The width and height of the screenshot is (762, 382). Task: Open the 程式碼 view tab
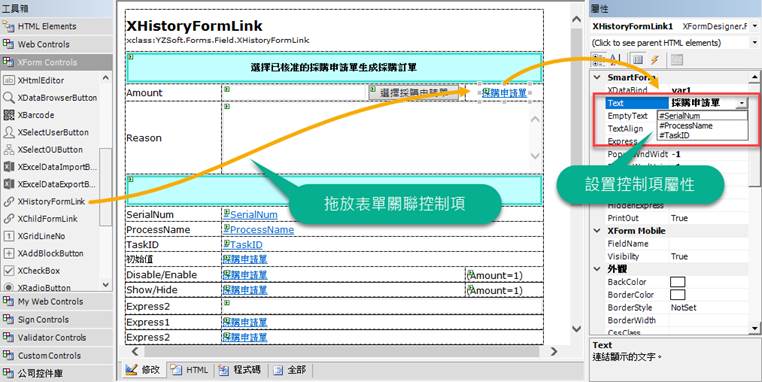[x=241, y=370]
